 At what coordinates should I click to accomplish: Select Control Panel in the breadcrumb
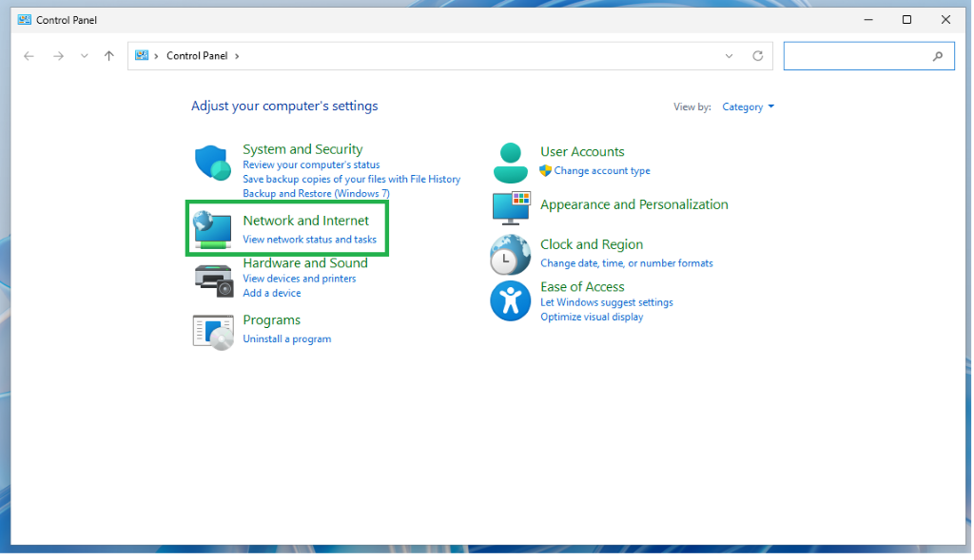[x=197, y=56]
